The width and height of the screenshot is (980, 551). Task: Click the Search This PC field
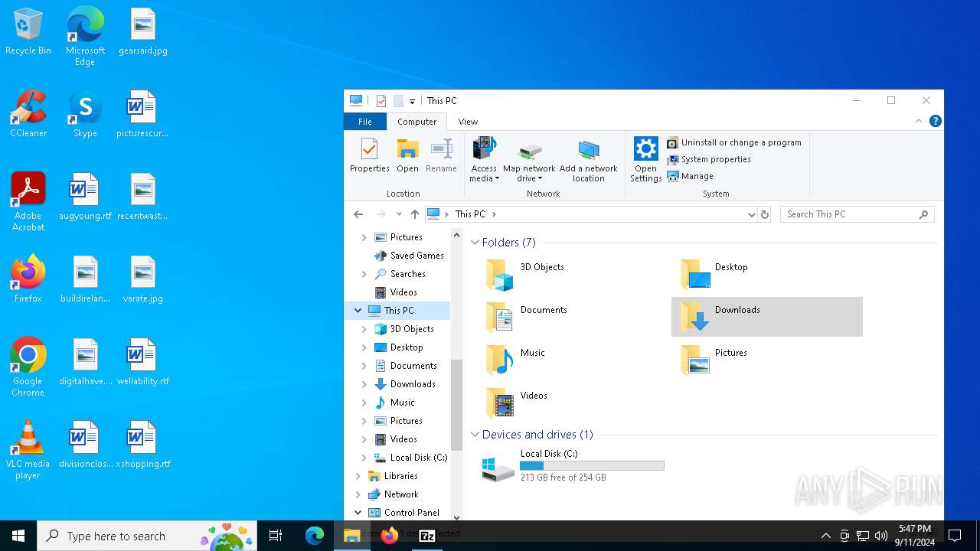click(857, 214)
